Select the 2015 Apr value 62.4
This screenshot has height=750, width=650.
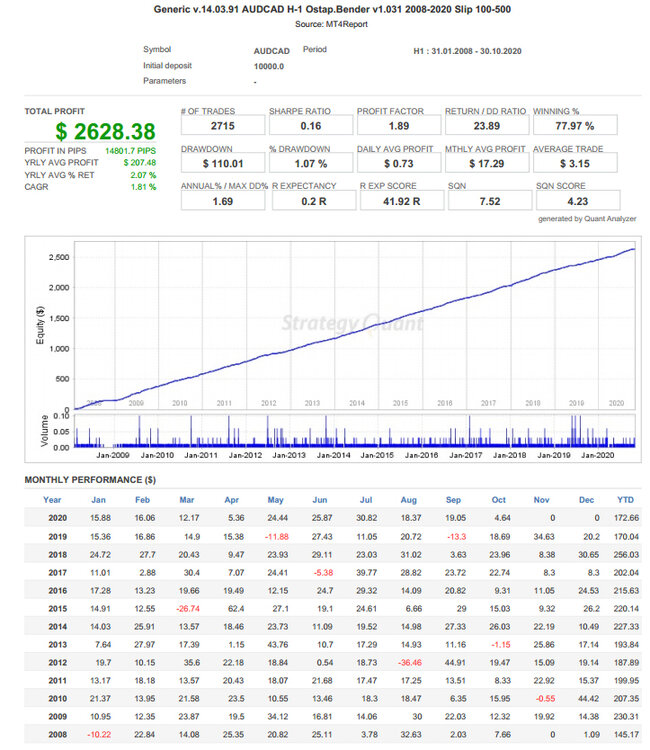236,609
